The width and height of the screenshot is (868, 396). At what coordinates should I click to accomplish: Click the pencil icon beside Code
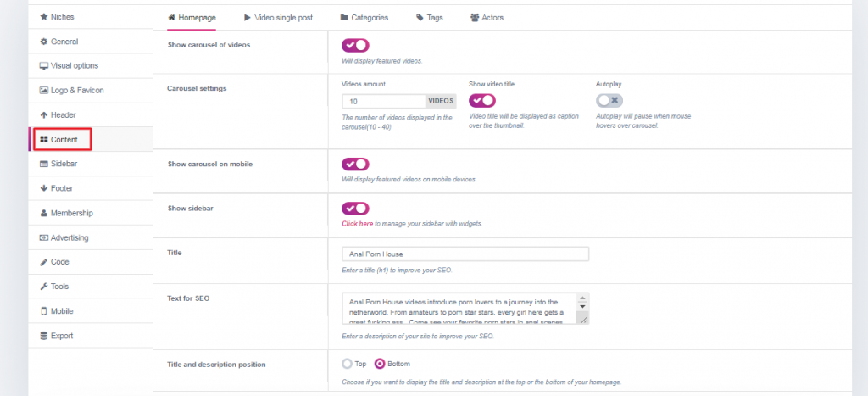43,262
